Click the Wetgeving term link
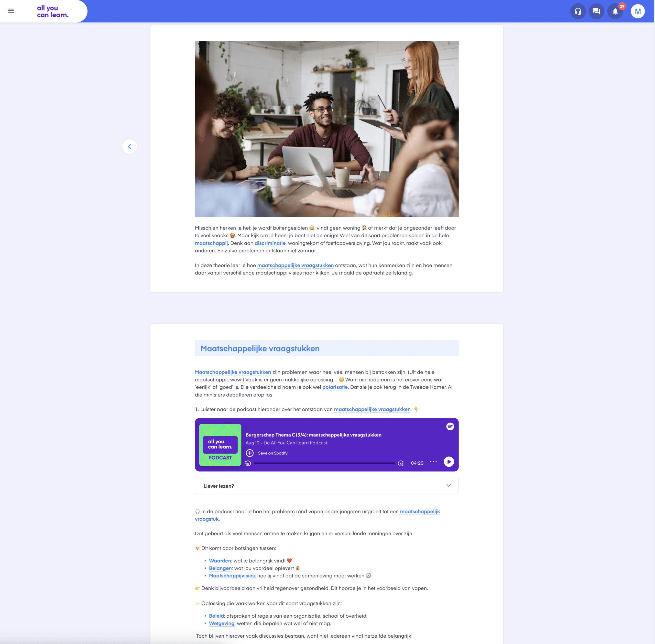This screenshot has height=644, width=655. point(222,623)
